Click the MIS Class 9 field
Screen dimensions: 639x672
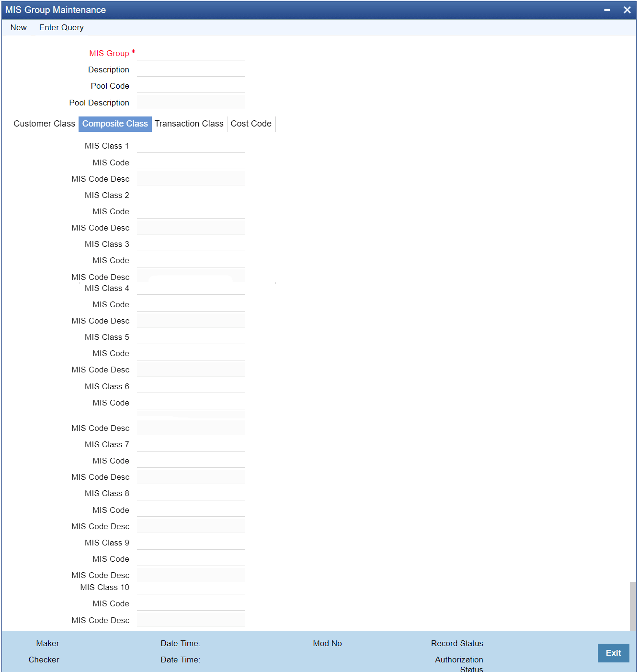click(191, 543)
